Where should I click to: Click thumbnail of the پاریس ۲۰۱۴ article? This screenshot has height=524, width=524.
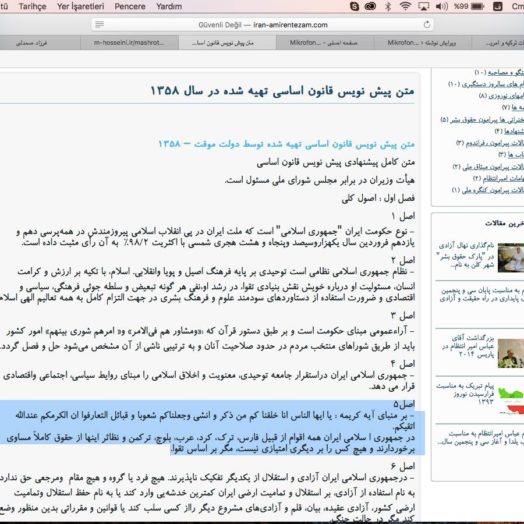point(511,353)
